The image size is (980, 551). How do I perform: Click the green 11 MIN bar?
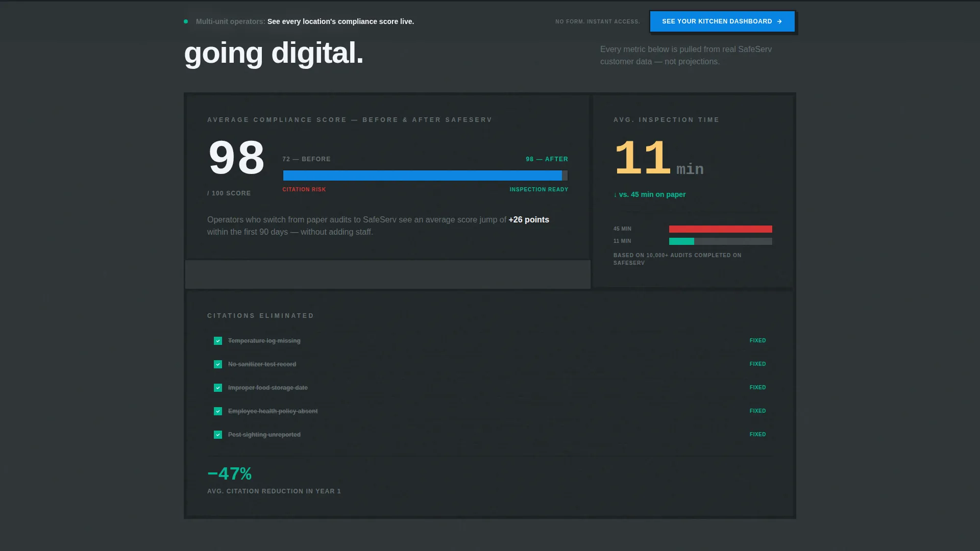(x=681, y=241)
